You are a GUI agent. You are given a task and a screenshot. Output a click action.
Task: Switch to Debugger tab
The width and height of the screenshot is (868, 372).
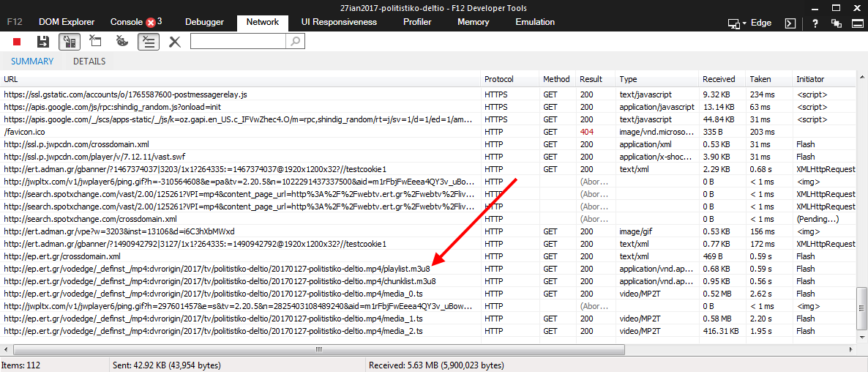(x=204, y=22)
